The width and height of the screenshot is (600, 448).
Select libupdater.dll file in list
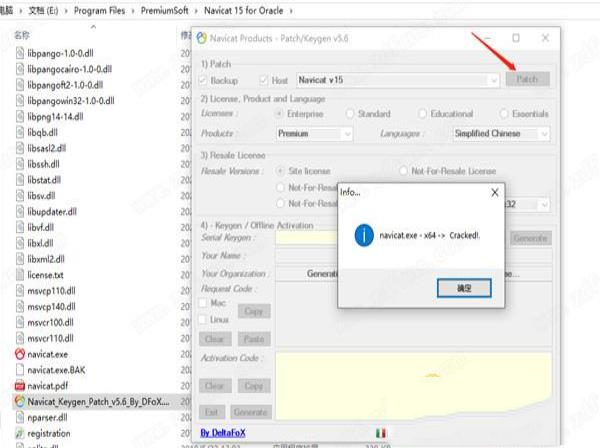point(46,212)
